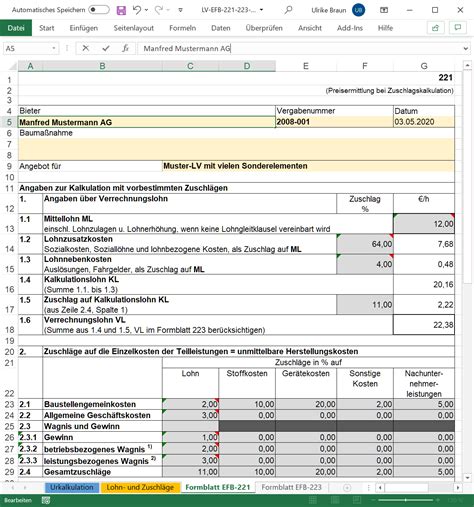Viewport: 474px width, 507px height.
Task: Open the Customize Quick Access Toolbar dropdown
Action: point(180,10)
